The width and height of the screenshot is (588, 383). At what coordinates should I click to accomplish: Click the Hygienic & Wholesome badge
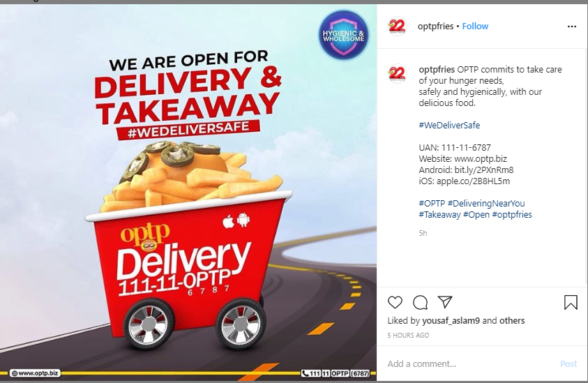click(x=343, y=36)
